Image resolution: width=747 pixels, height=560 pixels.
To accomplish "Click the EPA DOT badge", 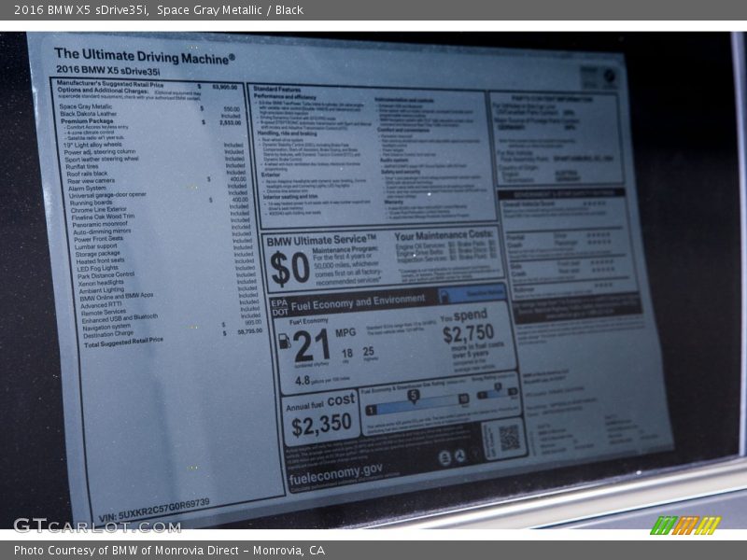I will click(278, 308).
